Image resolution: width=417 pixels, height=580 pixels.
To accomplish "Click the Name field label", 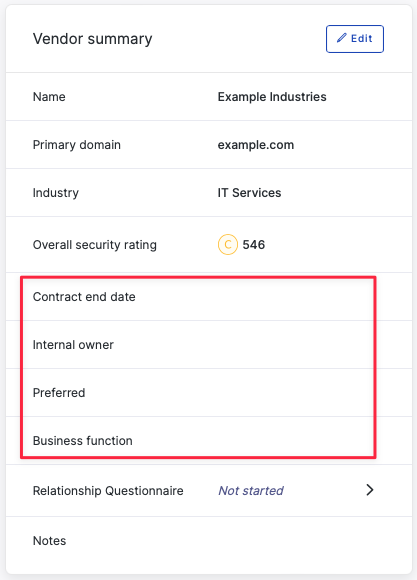I will click(x=49, y=97).
